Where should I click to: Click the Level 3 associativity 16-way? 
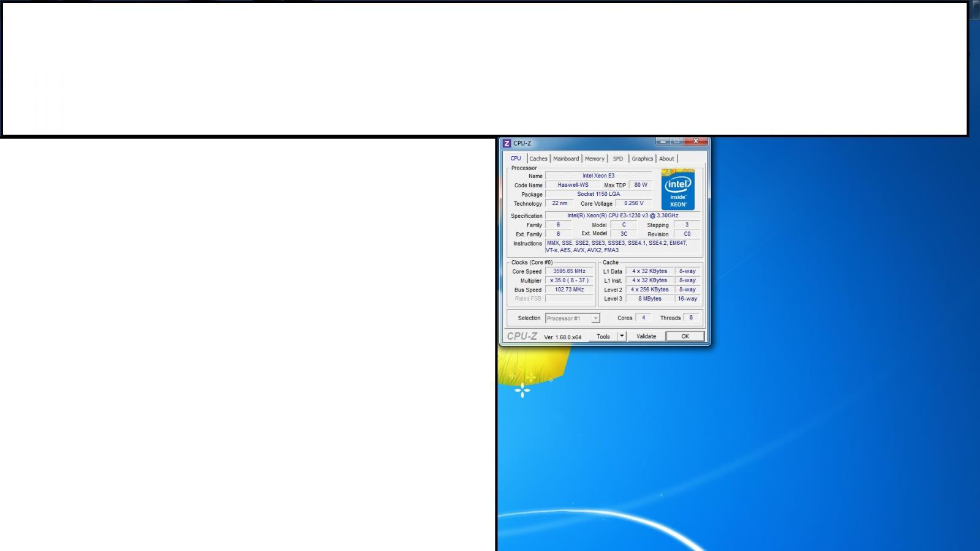click(x=687, y=299)
